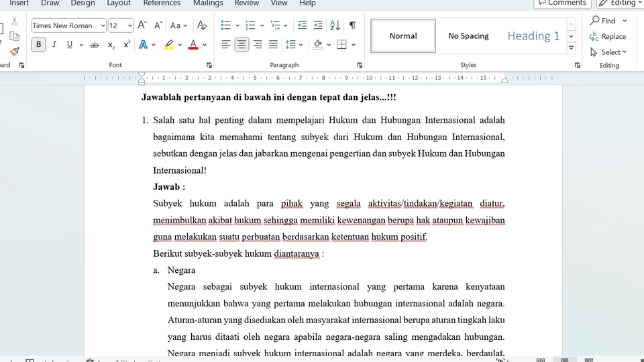The height and width of the screenshot is (362, 644).
Task: Toggle show paragraph marks
Action: (x=352, y=25)
